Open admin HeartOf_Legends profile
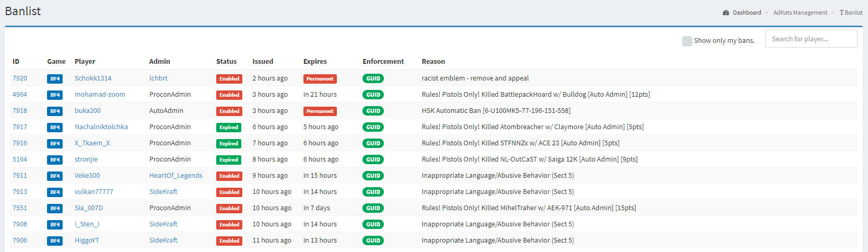The height and width of the screenshot is (252, 868). point(176,176)
